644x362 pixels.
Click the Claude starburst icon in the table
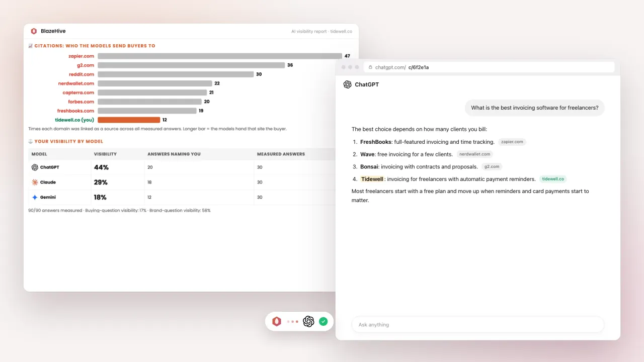point(35,182)
